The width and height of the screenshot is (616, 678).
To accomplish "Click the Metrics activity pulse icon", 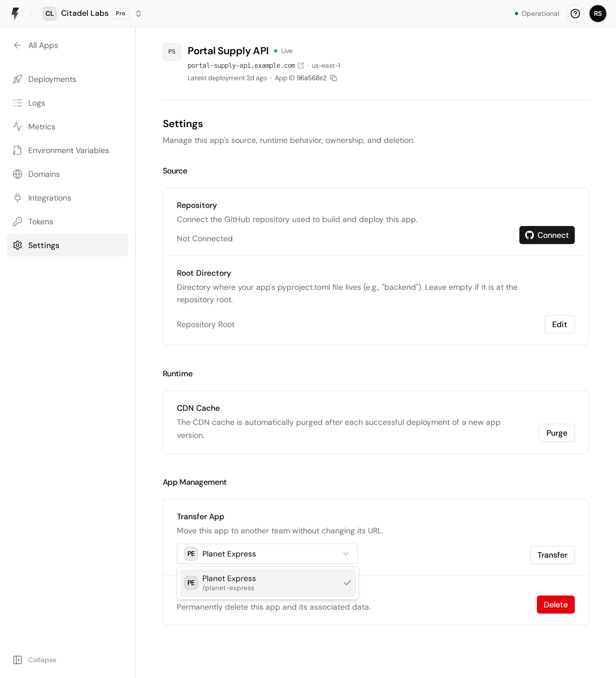I will click(18, 127).
